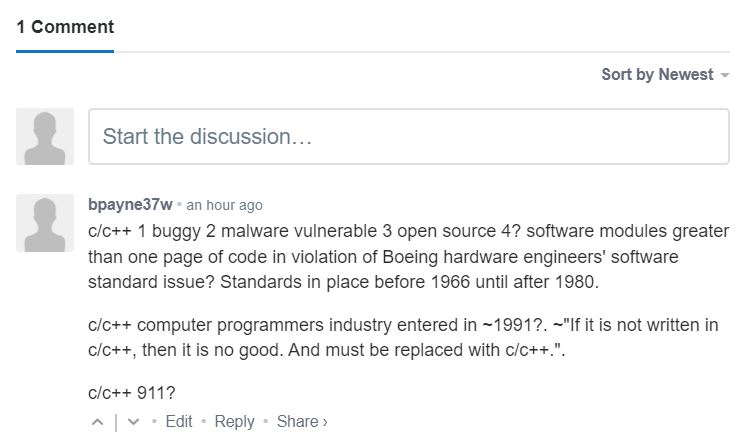Image resolution: width=754 pixels, height=436 pixels.
Task: Click the avatar placeholder beside the discussion box
Action: point(45,137)
